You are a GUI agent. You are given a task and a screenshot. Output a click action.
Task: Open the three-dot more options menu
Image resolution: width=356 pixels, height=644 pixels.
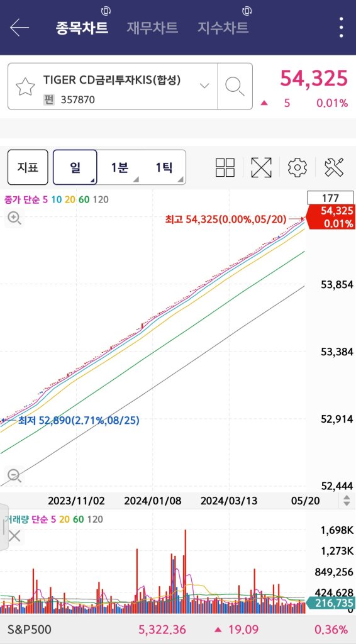pos(341,28)
